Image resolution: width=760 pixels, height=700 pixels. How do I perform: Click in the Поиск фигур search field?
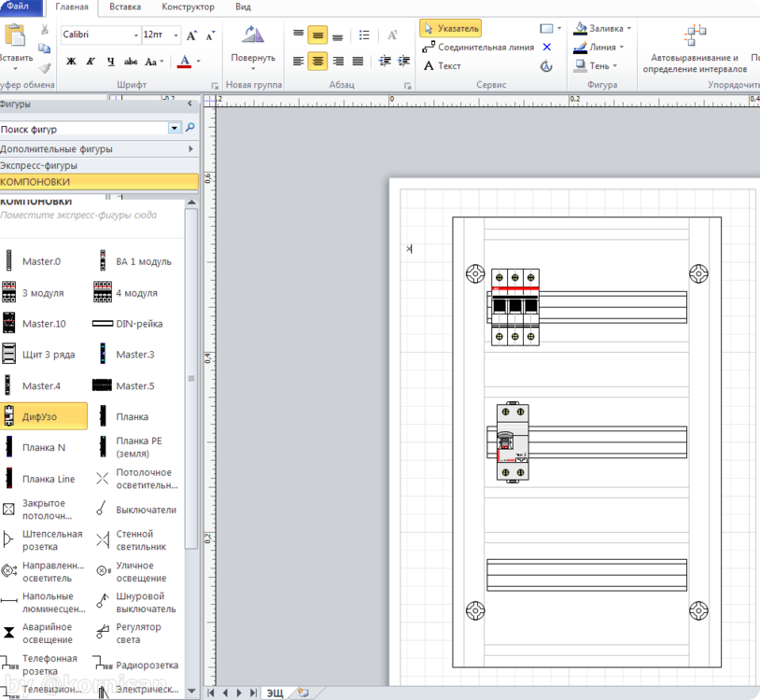[x=84, y=129]
